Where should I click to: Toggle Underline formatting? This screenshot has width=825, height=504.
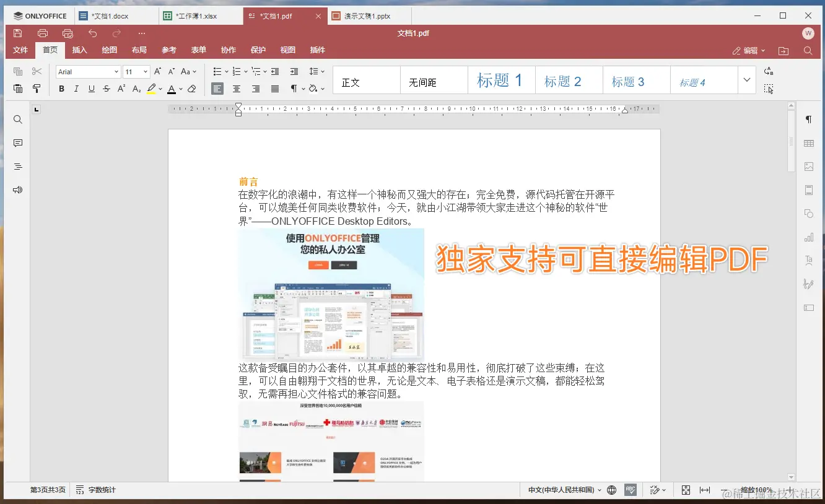pos(92,89)
